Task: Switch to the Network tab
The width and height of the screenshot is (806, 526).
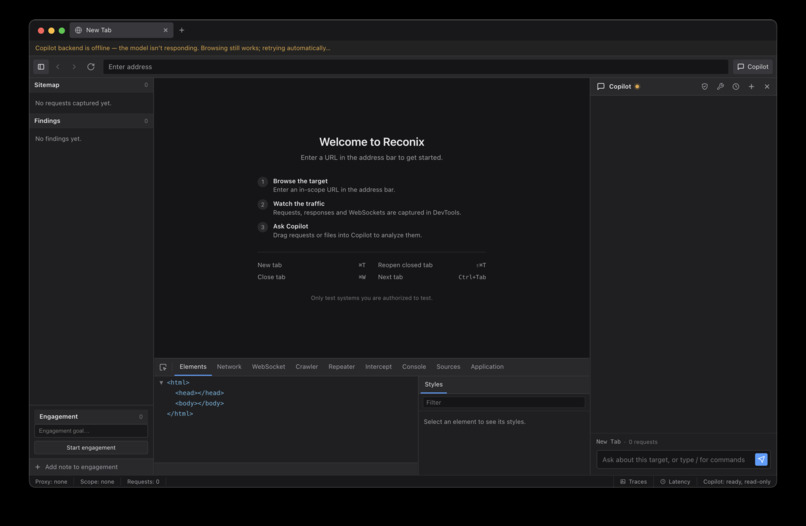Action: 229,367
